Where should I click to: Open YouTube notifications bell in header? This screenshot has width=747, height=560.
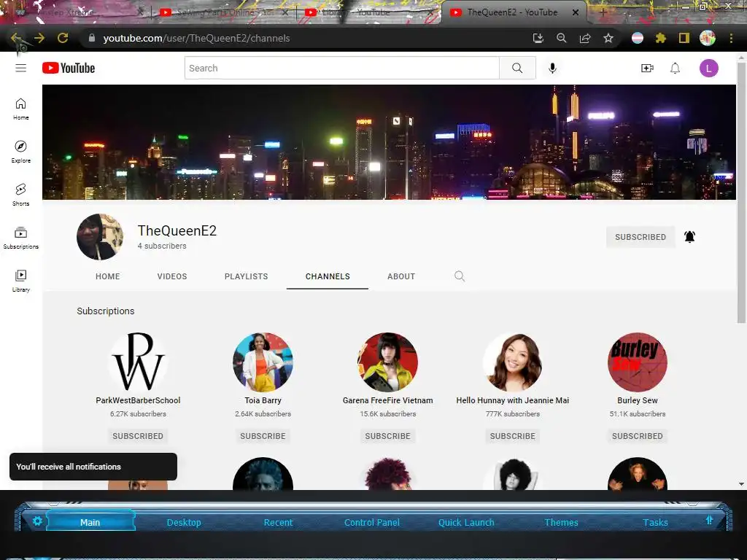pos(675,68)
